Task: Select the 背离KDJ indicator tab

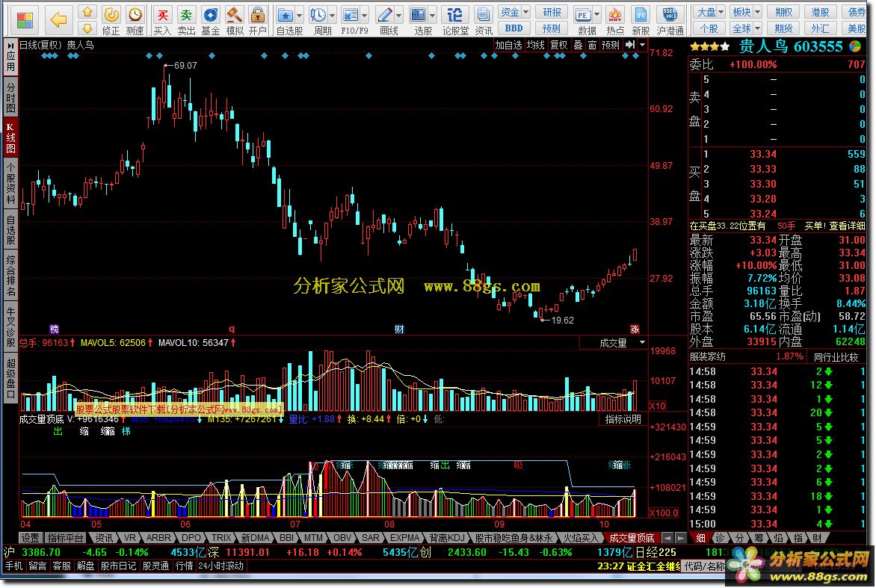Action: pyautogui.click(x=446, y=538)
